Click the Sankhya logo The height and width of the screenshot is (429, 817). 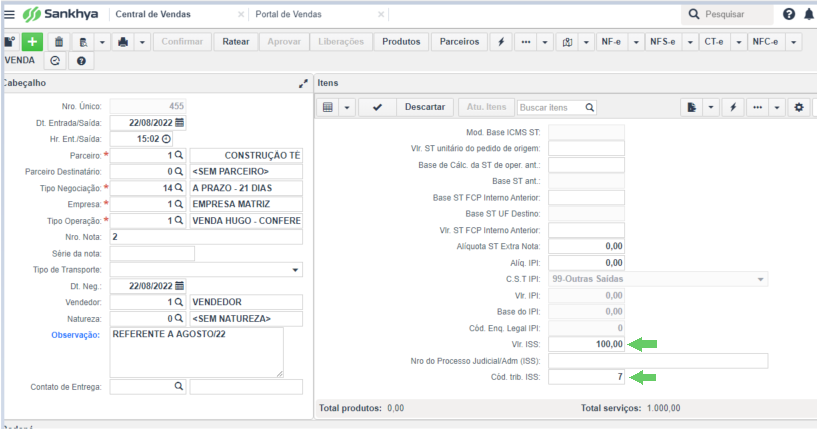(60, 14)
